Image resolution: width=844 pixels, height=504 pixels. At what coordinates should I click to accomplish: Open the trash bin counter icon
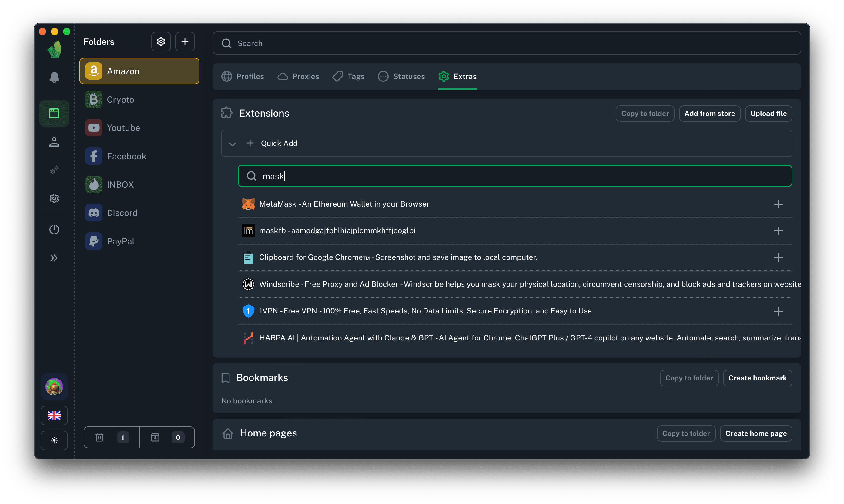click(100, 437)
